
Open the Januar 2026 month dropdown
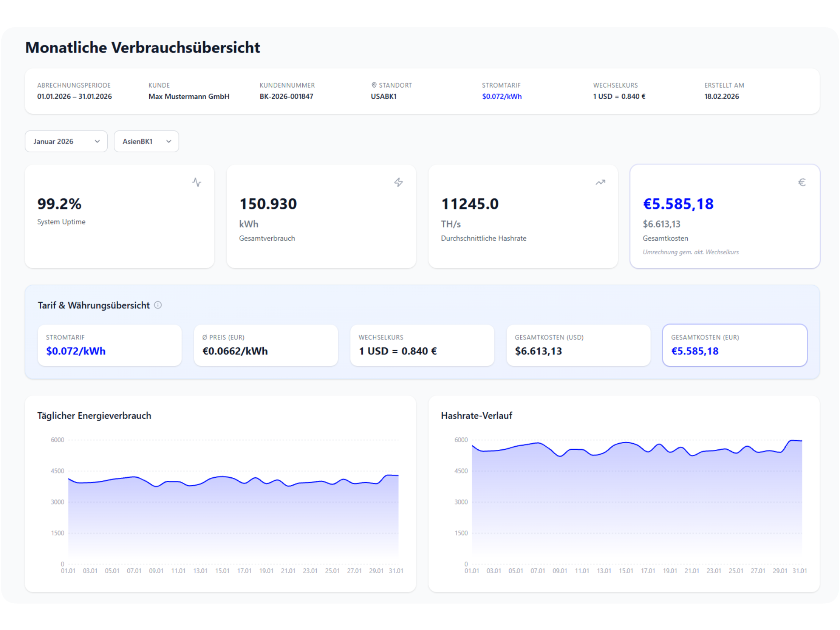click(66, 141)
